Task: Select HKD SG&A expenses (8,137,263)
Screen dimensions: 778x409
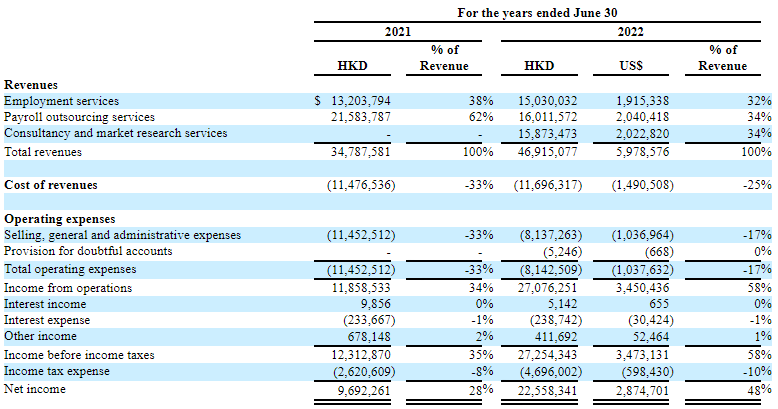Action: (x=551, y=235)
